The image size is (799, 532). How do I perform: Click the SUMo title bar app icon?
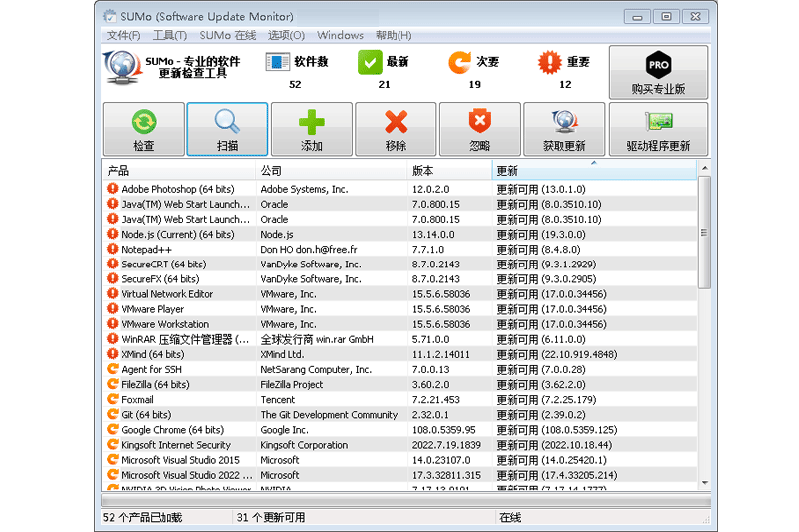(109, 16)
